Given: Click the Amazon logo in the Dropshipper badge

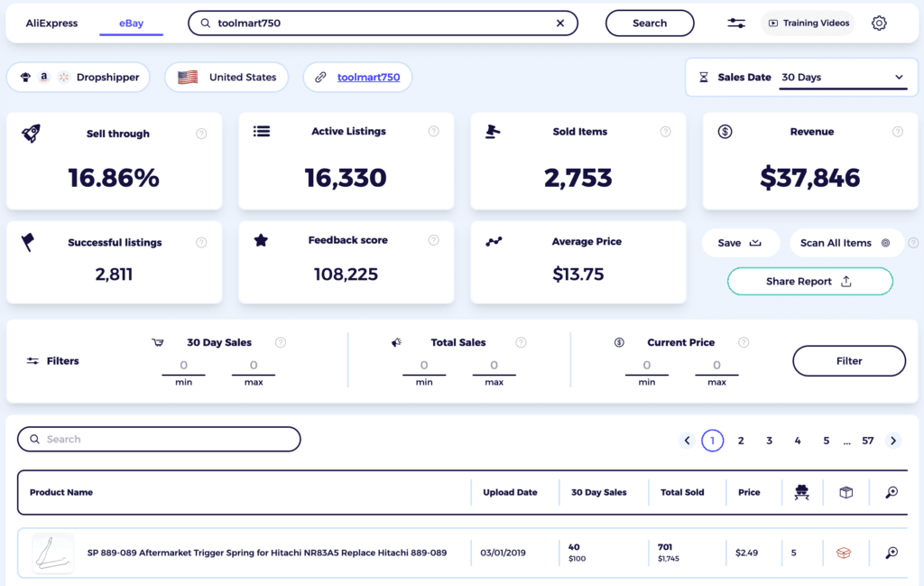Looking at the screenshot, I should tap(43, 77).
